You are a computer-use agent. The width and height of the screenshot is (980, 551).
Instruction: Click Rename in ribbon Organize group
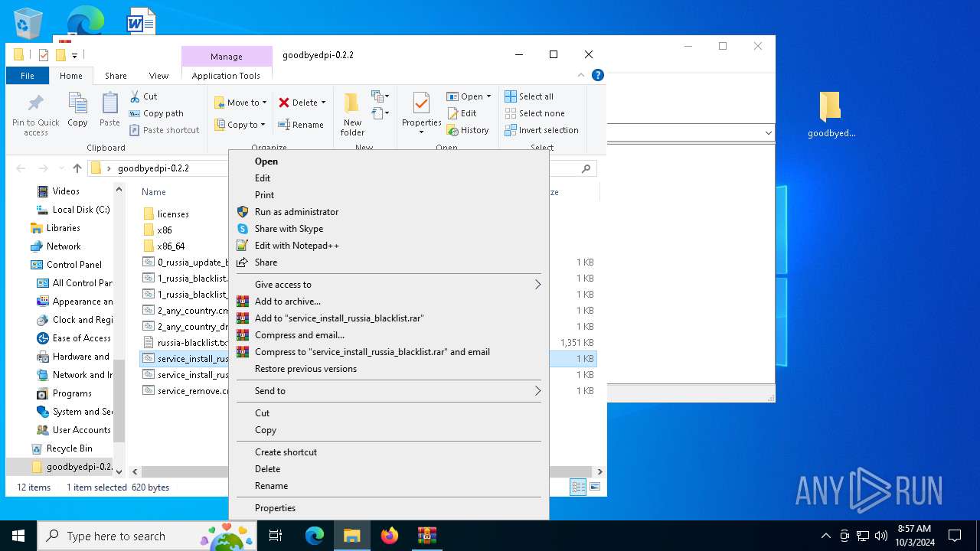tap(301, 125)
